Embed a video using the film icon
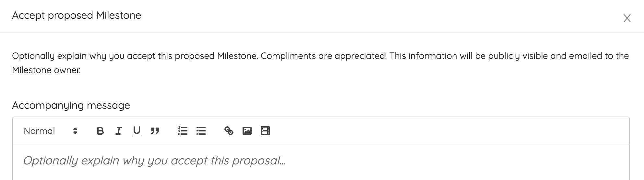The height and width of the screenshot is (180, 644). coord(265,131)
